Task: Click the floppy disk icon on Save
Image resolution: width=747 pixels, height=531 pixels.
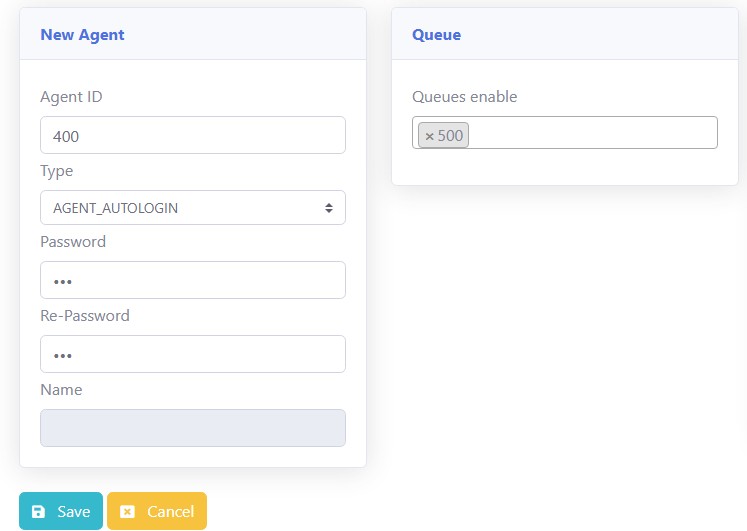Action: pyautogui.click(x=38, y=512)
